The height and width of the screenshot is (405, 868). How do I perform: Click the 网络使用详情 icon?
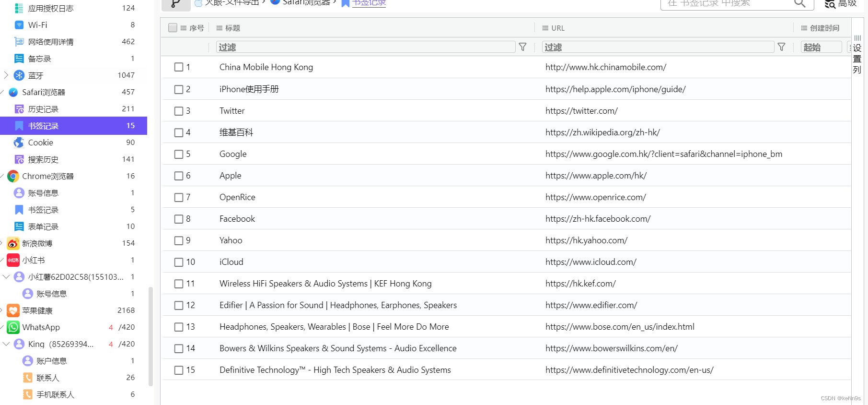(19, 42)
